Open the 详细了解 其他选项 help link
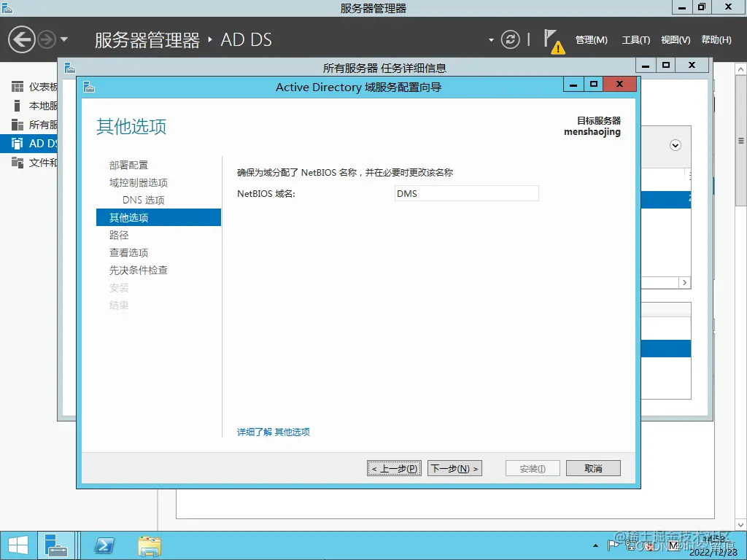 coord(274,432)
